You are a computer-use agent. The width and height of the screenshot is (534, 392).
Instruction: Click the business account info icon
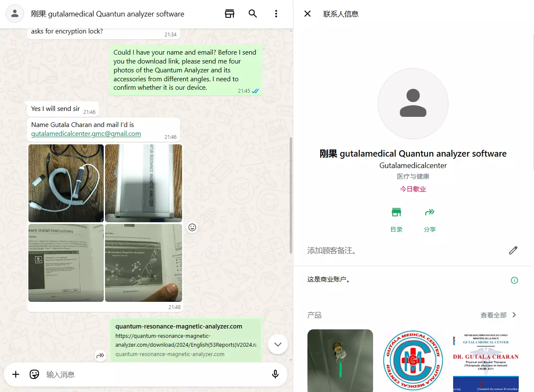pyautogui.click(x=515, y=280)
